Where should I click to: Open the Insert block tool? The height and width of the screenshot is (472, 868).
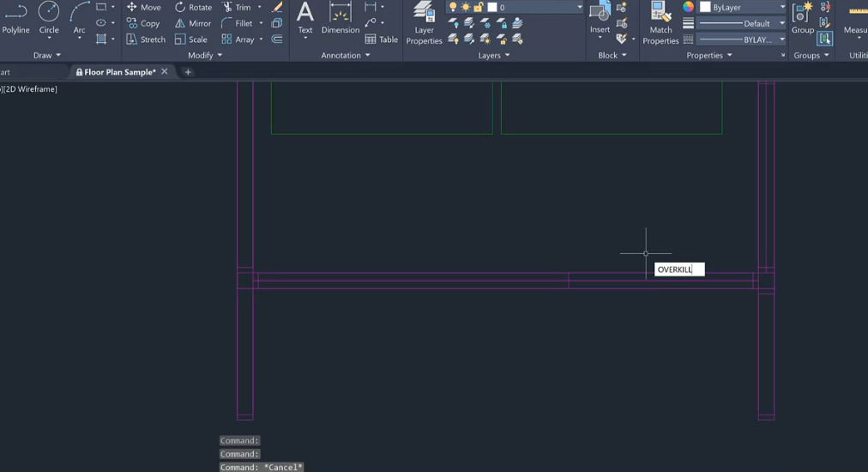(600, 18)
